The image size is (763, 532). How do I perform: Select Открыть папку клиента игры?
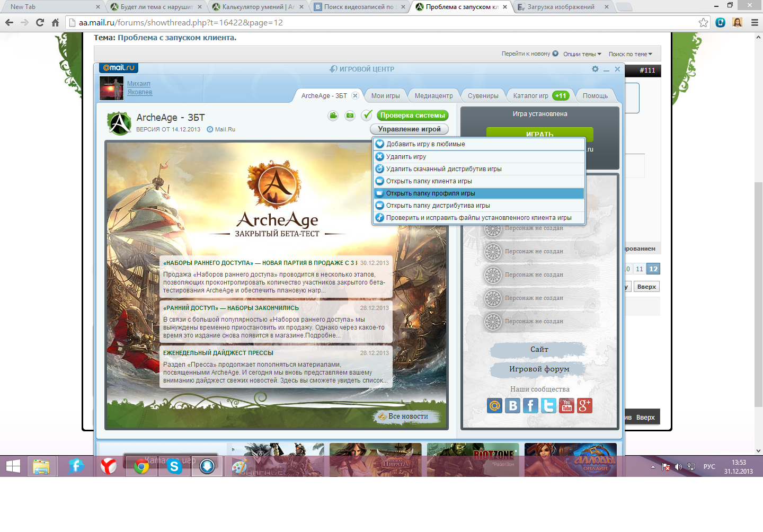click(x=479, y=181)
